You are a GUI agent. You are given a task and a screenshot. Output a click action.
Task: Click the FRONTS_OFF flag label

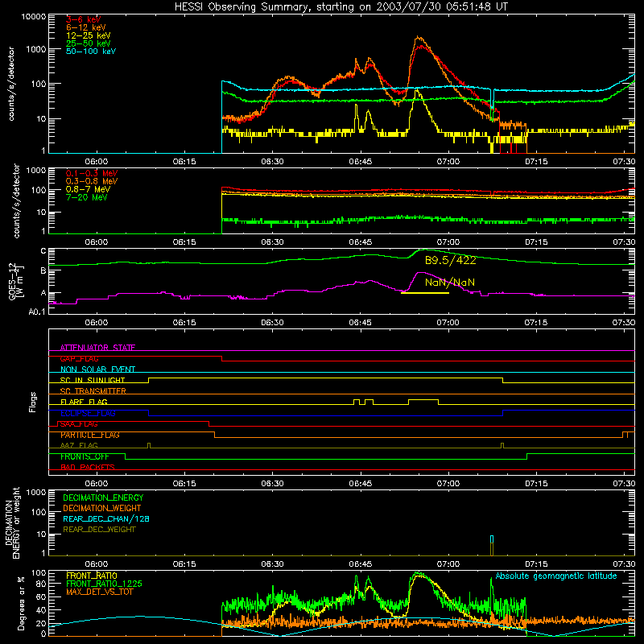[85, 456]
